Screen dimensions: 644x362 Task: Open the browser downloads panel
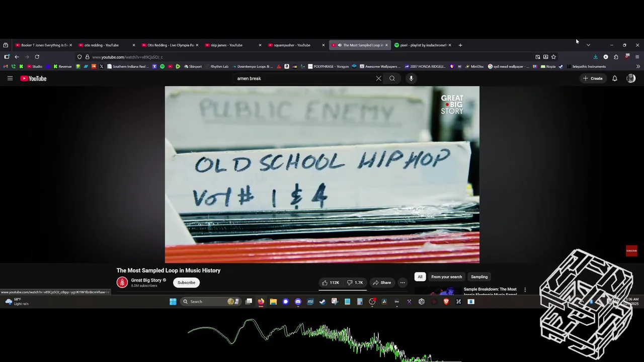[596, 57]
